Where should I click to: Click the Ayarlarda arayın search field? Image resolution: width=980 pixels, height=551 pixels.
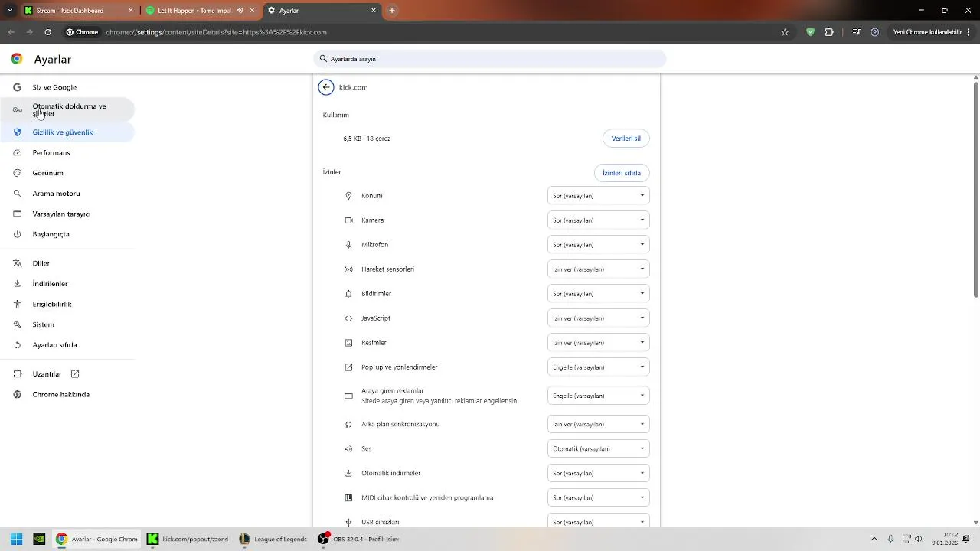490,59
